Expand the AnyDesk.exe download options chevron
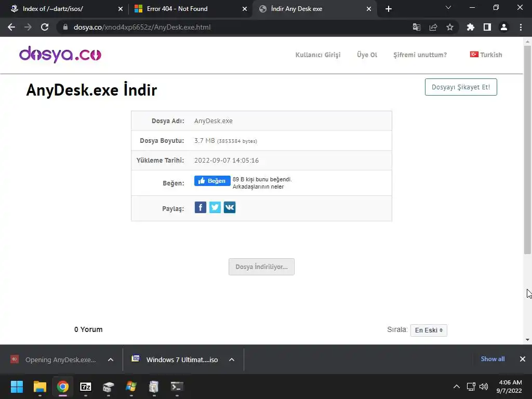Image resolution: width=532 pixels, height=399 pixels. [x=111, y=360]
